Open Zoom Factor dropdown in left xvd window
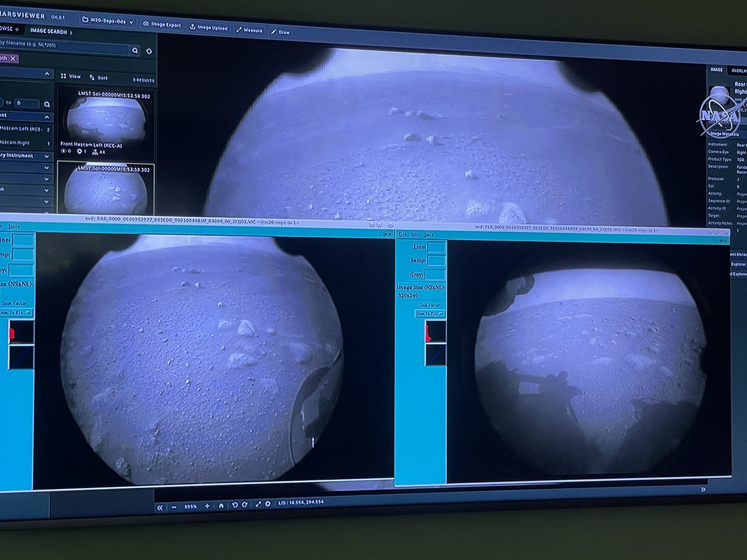 16,313
